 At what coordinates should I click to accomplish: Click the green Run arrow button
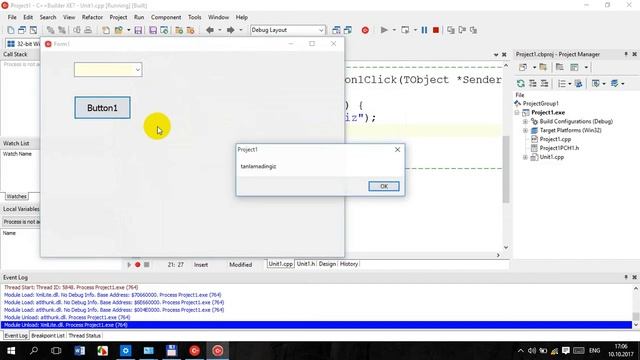pyautogui.click(x=384, y=30)
